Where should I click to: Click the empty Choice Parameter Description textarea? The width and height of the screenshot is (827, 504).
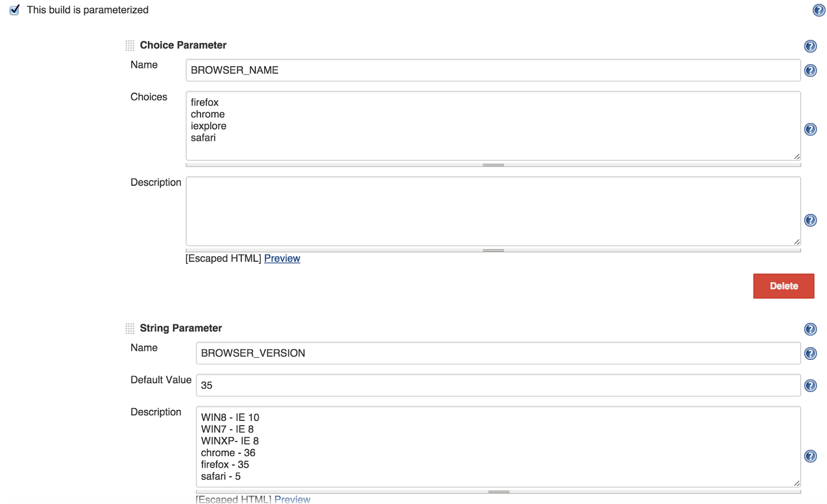coord(493,211)
